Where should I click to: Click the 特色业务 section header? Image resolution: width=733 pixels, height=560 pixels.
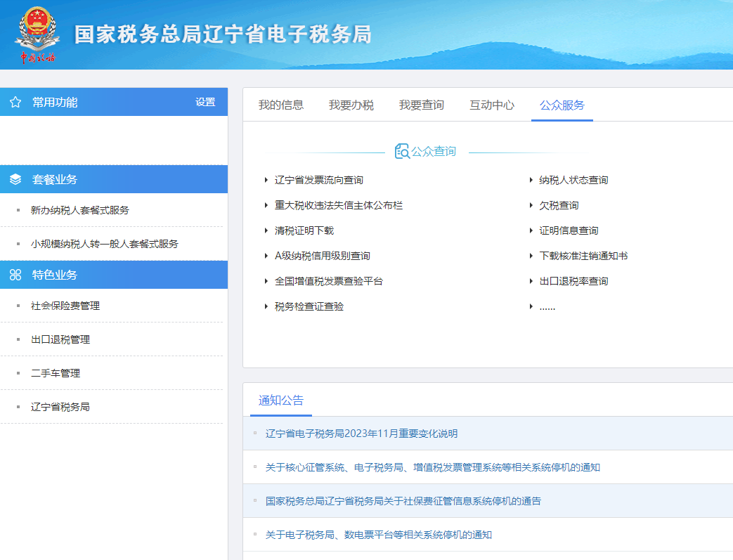coord(114,275)
